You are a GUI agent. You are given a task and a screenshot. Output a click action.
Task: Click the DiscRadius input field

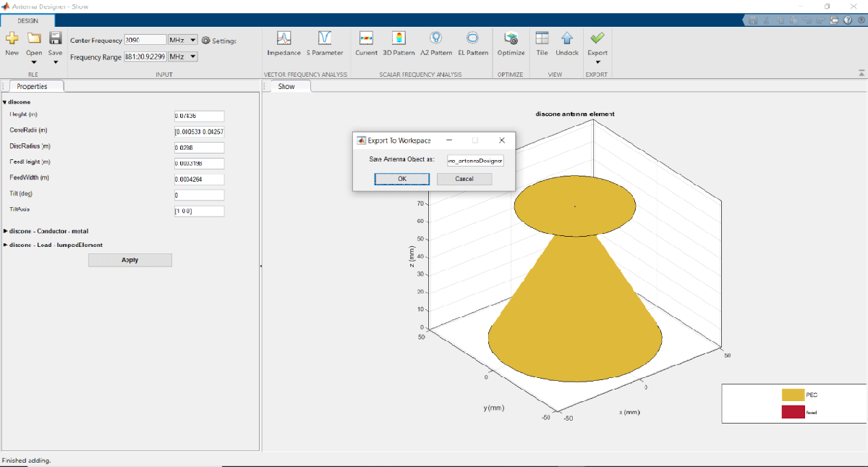[199, 148]
